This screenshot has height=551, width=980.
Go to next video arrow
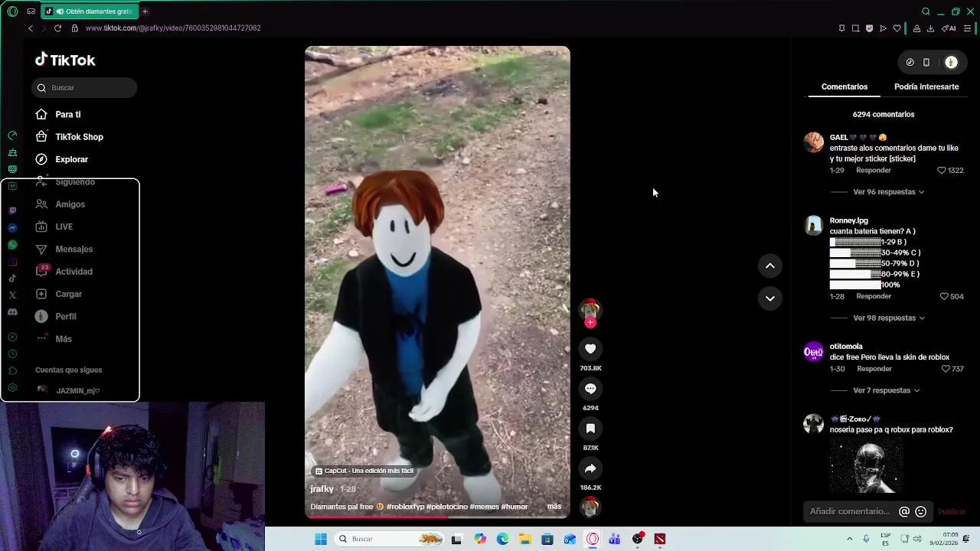coord(770,298)
